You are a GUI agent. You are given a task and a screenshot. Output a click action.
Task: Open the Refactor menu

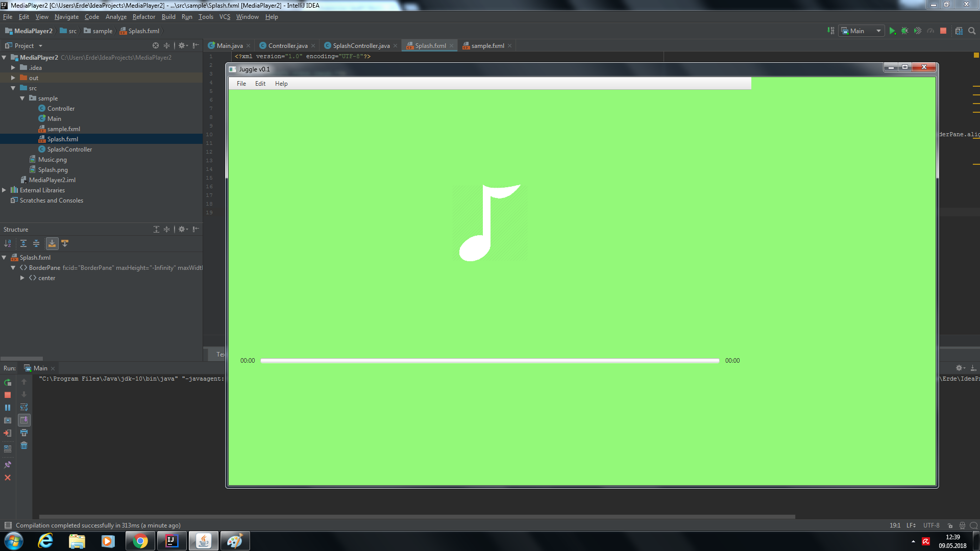[143, 17]
